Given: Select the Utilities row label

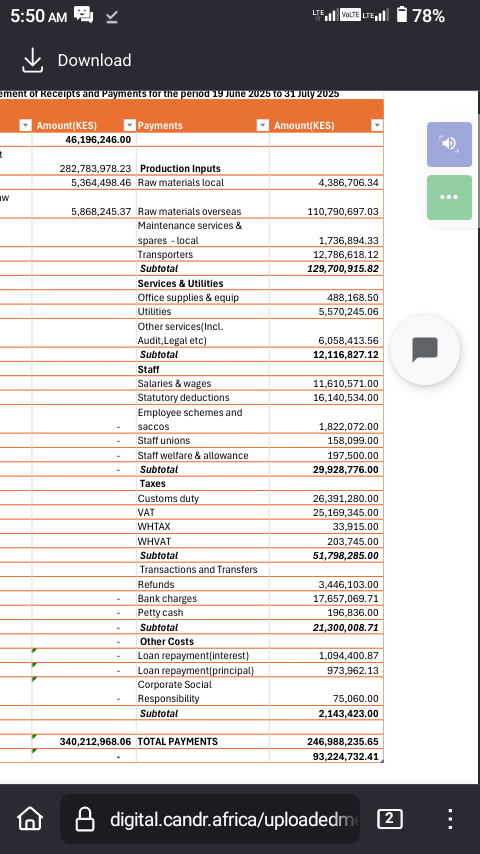Looking at the screenshot, I should click(x=154, y=312).
